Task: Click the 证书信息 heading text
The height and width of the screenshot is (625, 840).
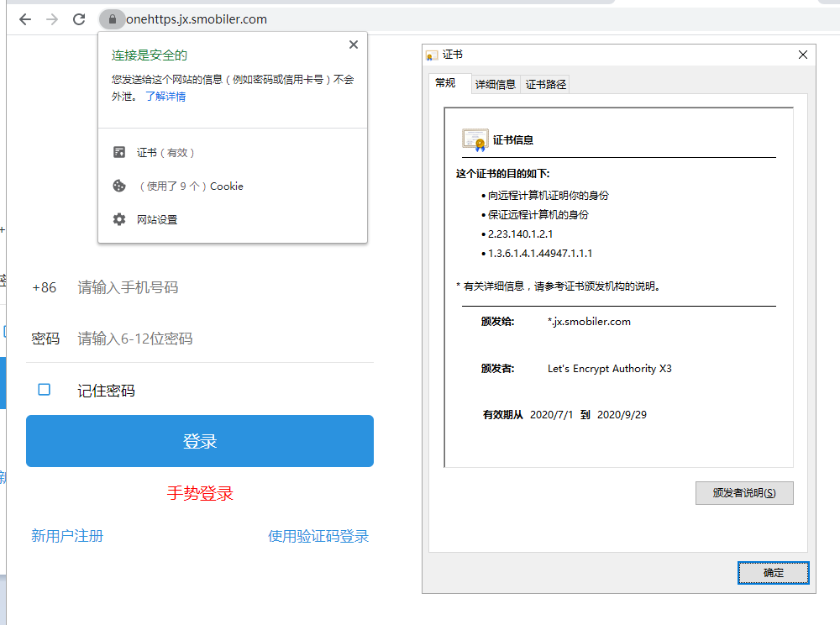Action: (512, 139)
